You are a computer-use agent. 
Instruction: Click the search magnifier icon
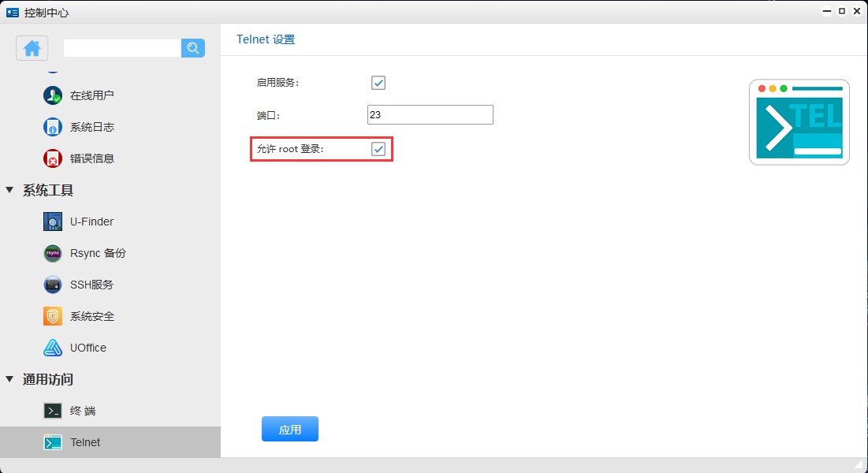tap(192, 48)
